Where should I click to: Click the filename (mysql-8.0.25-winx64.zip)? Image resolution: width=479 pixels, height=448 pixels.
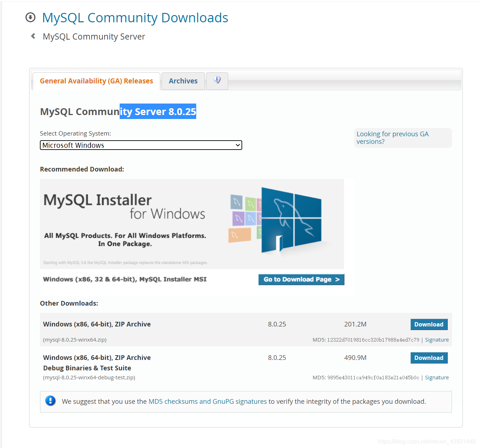click(x=75, y=340)
